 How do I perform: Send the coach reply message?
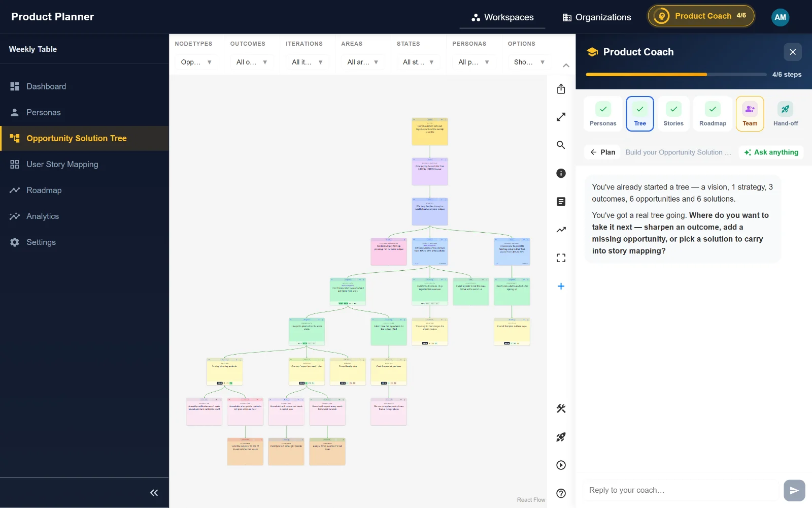tap(794, 490)
